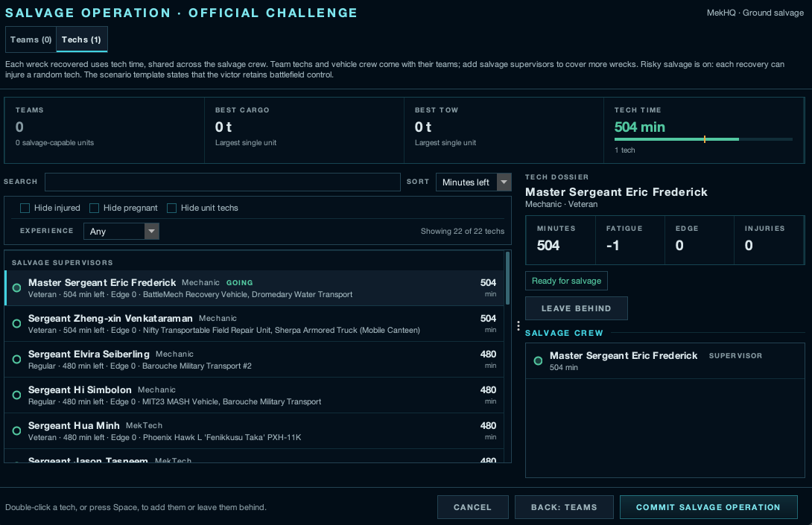Click MekHQ · Ground salvage label
Viewport: 812px width, 525px height.
coord(755,13)
